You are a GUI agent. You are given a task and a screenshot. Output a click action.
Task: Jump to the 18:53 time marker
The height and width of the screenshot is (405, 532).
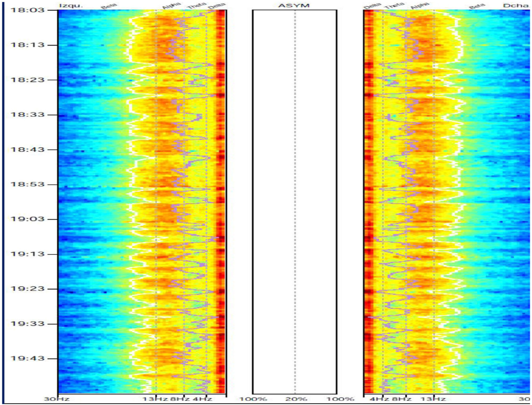pos(28,184)
